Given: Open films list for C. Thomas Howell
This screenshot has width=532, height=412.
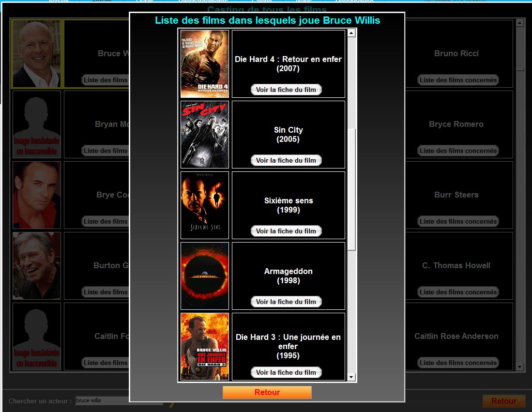Looking at the screenshot, I should tap(458, 292).
